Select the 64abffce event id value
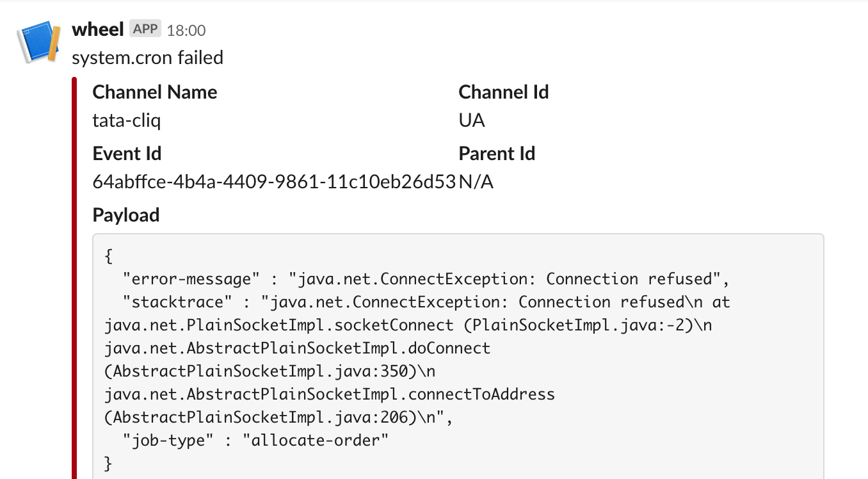This screenshot has height=479, width=868. (x=275, y=182)
